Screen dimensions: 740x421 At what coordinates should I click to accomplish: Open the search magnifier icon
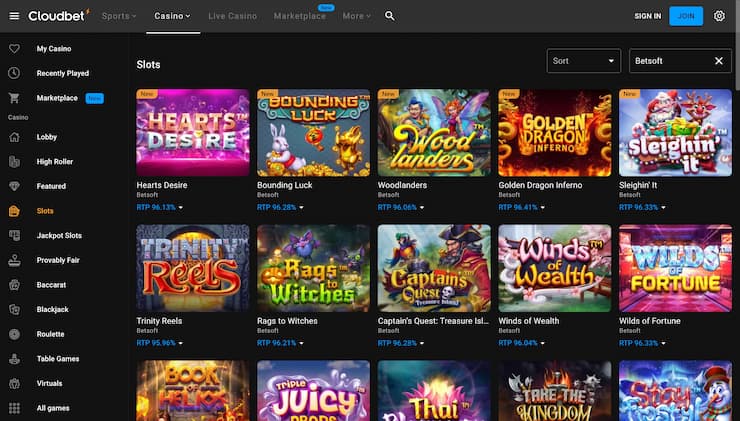[389, 16]
